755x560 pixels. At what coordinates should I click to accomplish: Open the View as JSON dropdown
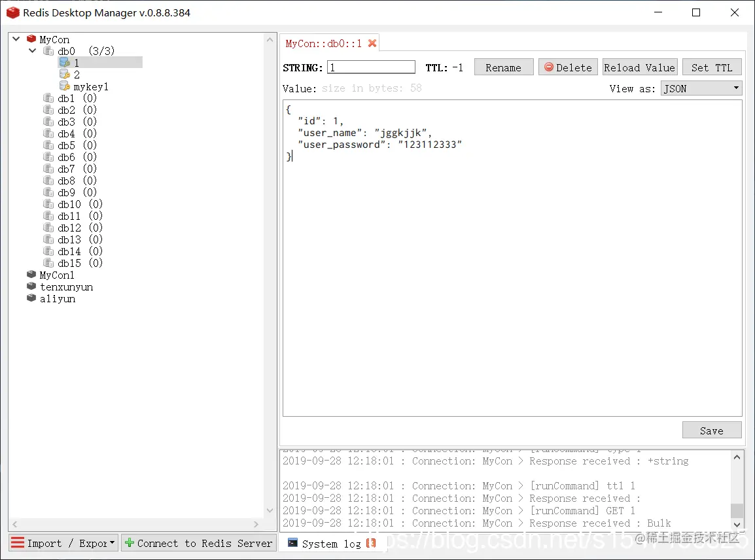(701, 88)
